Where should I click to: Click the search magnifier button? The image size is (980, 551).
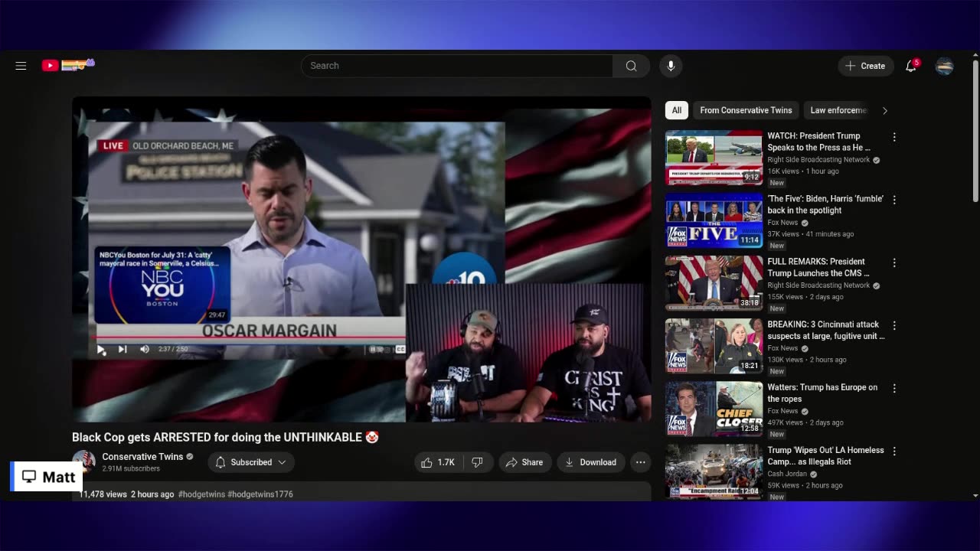click(x=631, y=66)
